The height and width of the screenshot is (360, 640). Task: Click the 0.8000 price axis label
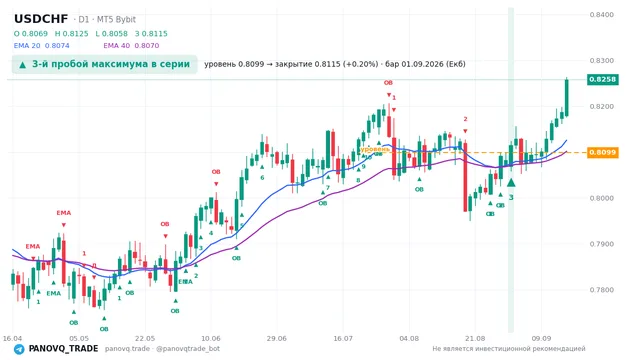602,198
